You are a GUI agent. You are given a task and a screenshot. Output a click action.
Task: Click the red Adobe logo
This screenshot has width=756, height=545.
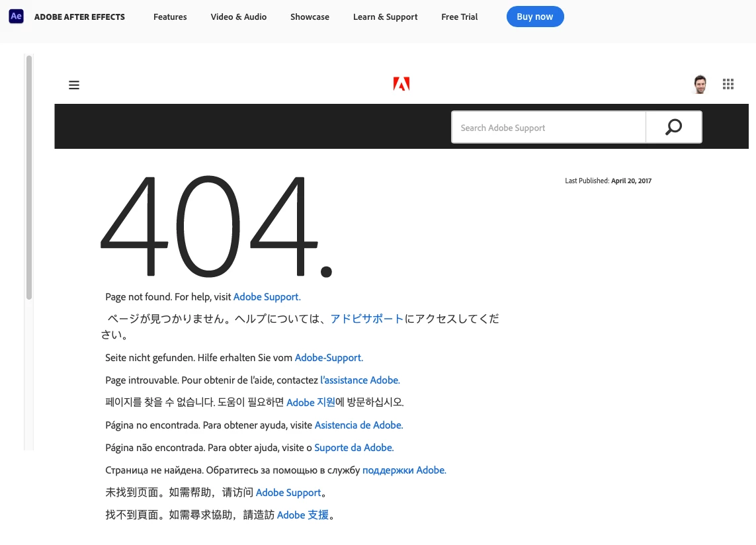point(401,84)
